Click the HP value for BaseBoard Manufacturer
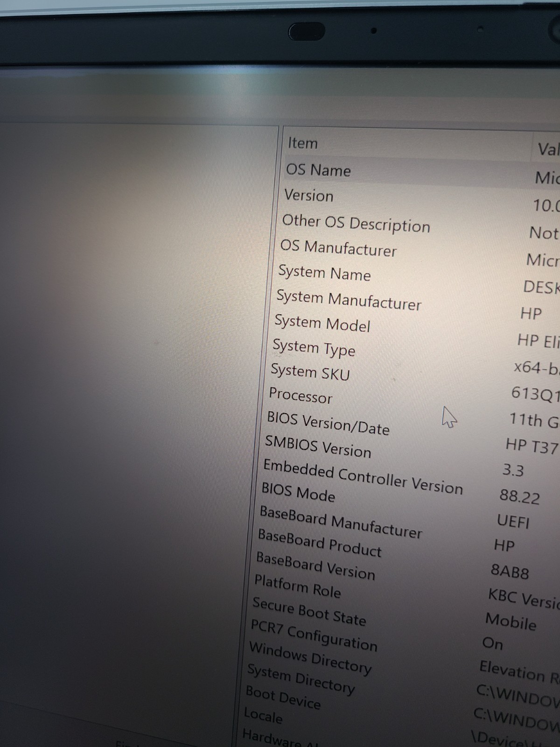This screenshot has height=747, width=560. coord(504,545)
